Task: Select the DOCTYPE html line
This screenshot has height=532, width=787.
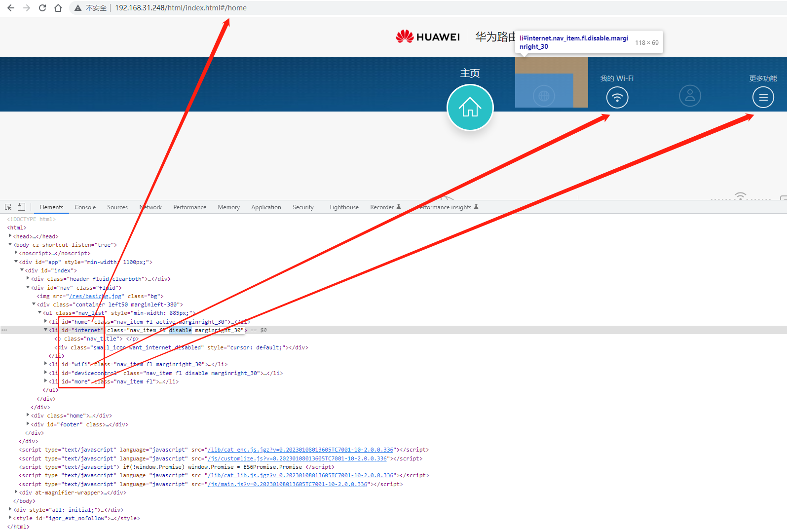Action: [31, 219]
